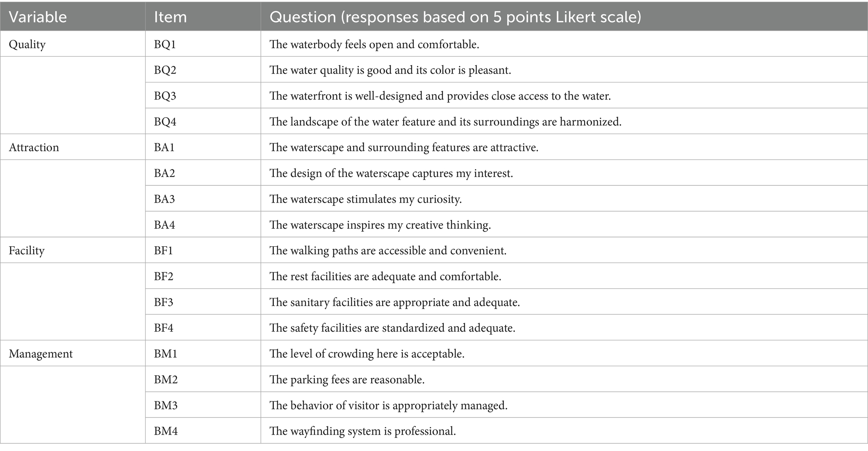Click the Question column header
The image size is (868, 451).
pos(455,17)
